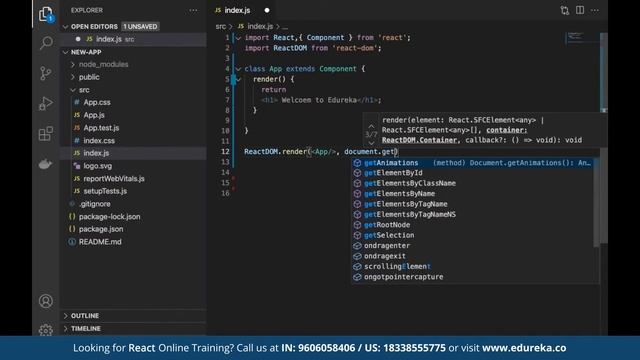
Task: Choose getElementsByTagNameNS suggestion
Action: [473, 215]
